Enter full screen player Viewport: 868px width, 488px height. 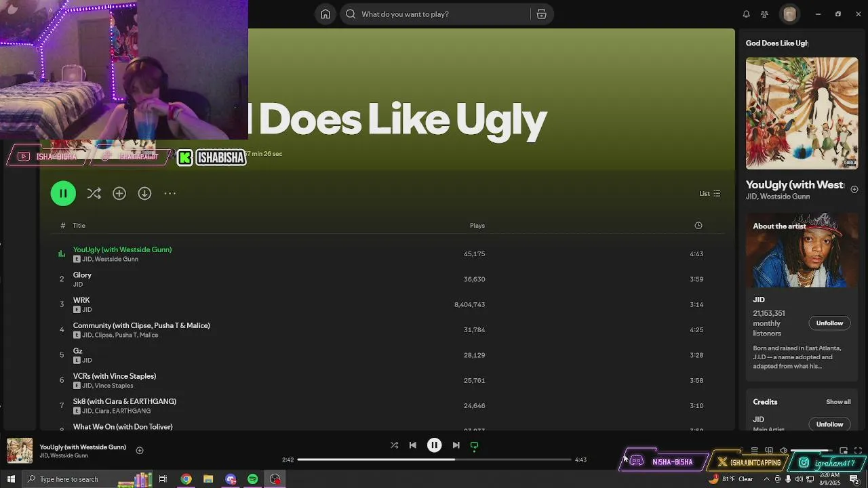pos(858,451)
